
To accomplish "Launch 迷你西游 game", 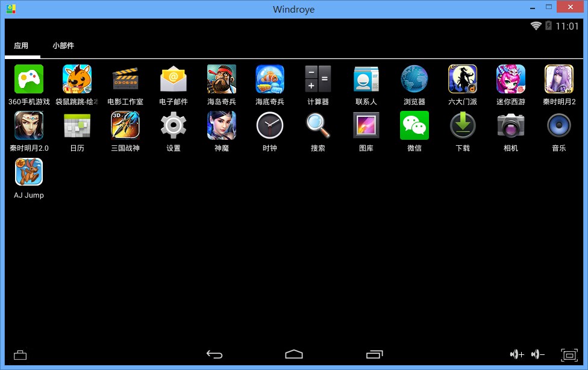I will click(511, 79).
